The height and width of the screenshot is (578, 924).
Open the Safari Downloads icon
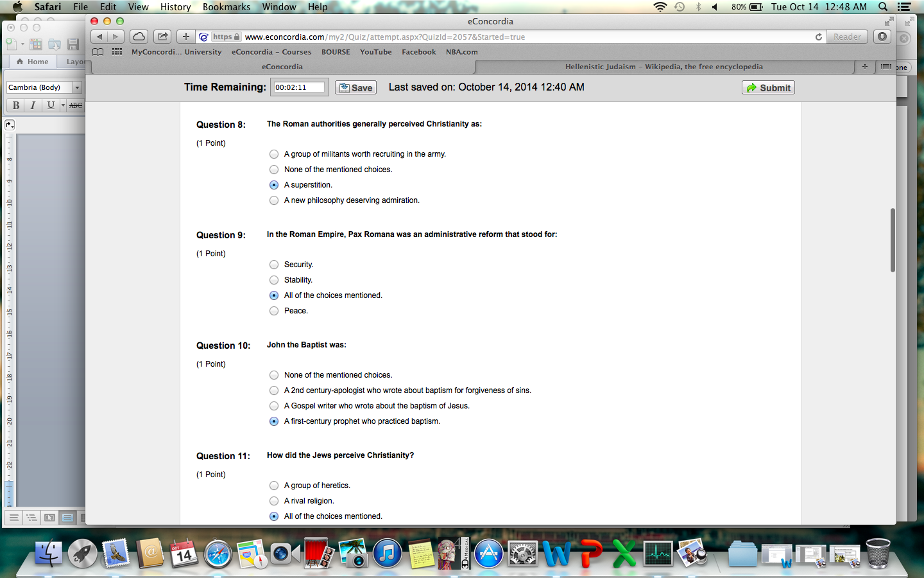tap(882, 37)
